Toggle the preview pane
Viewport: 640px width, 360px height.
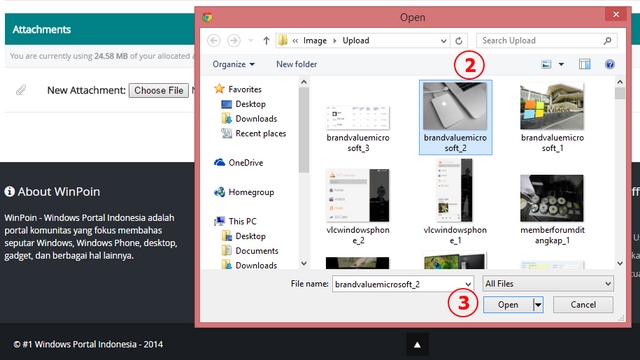584,64
